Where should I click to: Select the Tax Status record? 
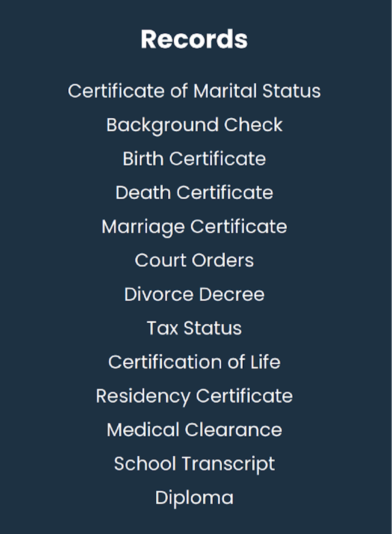tap(194, 328)
